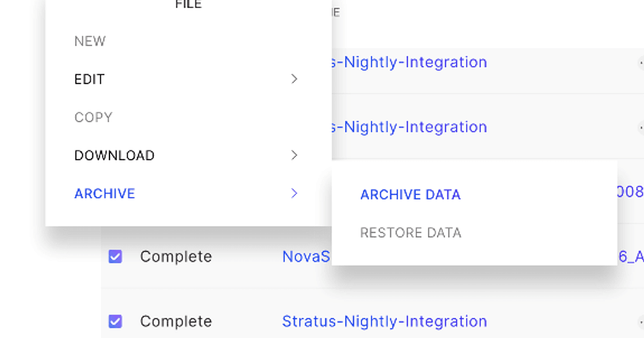
Task: Open the kebab menu on the first Stratus row
Action: point(642,63)
